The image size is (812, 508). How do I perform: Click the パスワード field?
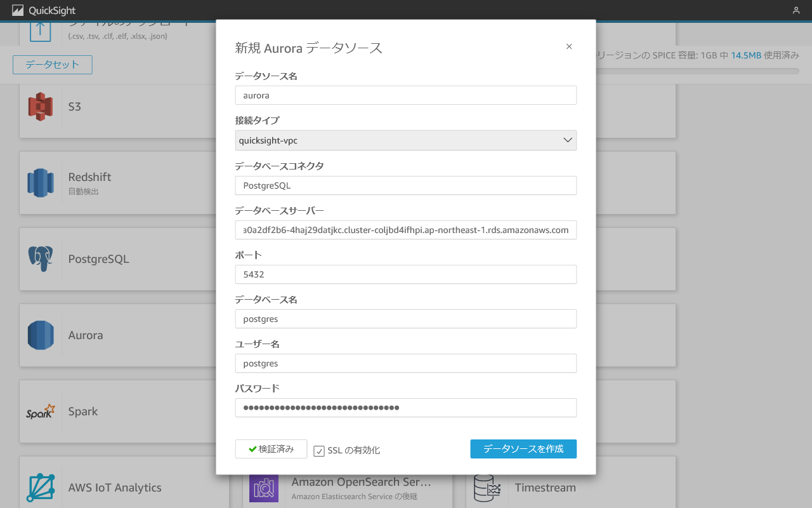point(406,408)
